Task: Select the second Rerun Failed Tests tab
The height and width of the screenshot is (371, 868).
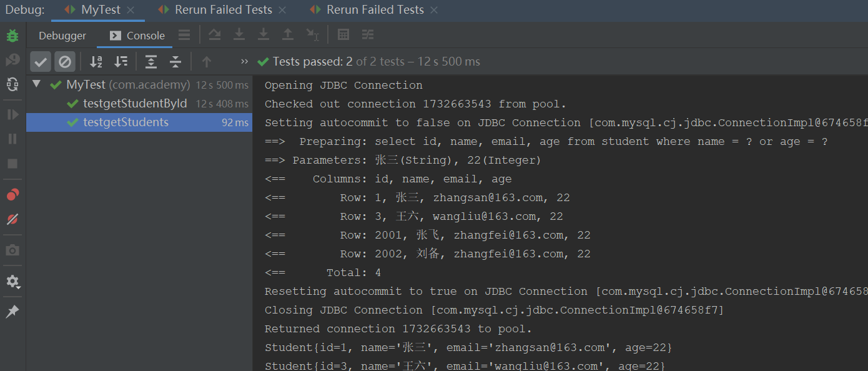Action: coord(375,10)
